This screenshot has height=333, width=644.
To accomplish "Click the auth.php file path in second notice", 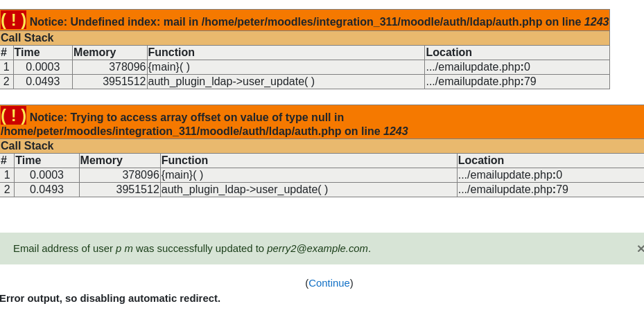I will 171,132.
